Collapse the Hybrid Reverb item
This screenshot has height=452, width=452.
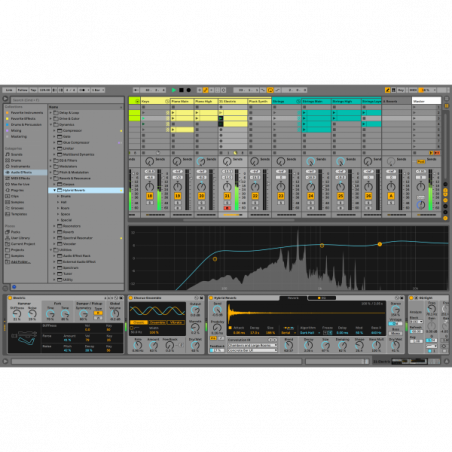54,190
